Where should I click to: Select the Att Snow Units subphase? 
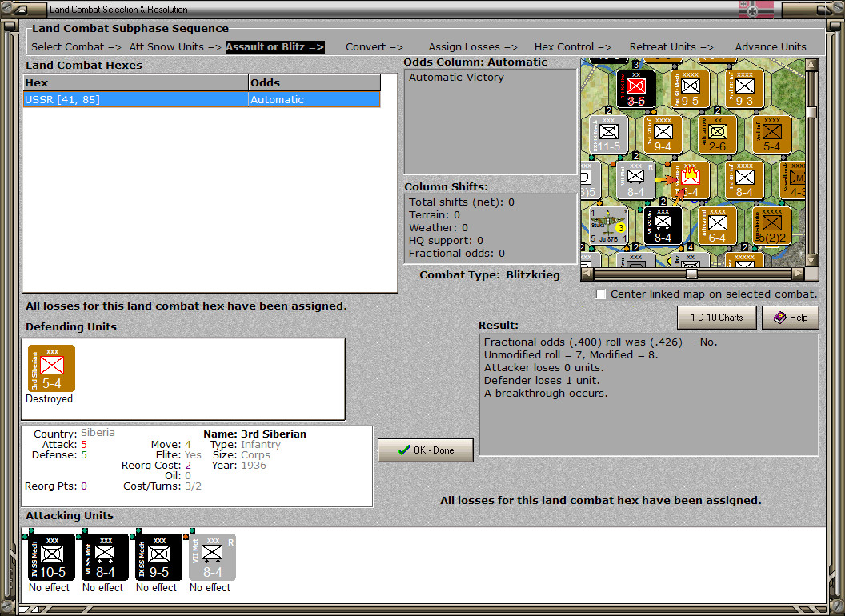click(x=175, y=47)
